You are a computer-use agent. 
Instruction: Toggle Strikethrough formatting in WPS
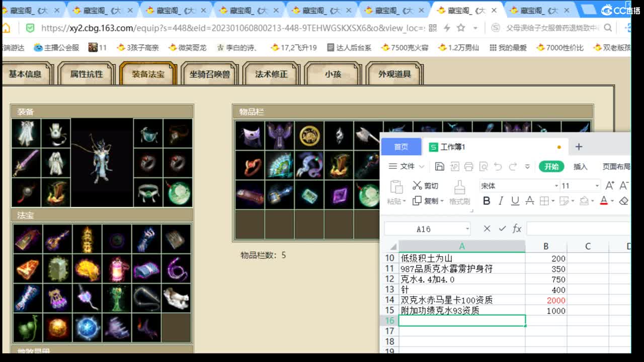[x=529, y=201]
